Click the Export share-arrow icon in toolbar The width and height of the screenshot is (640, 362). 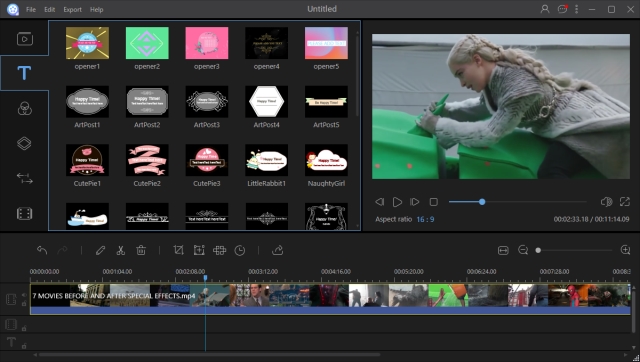click(278, 250)
